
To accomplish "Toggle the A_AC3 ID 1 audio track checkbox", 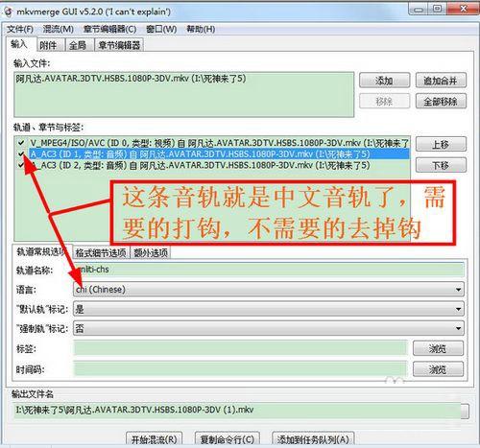I will click(21, 153).
